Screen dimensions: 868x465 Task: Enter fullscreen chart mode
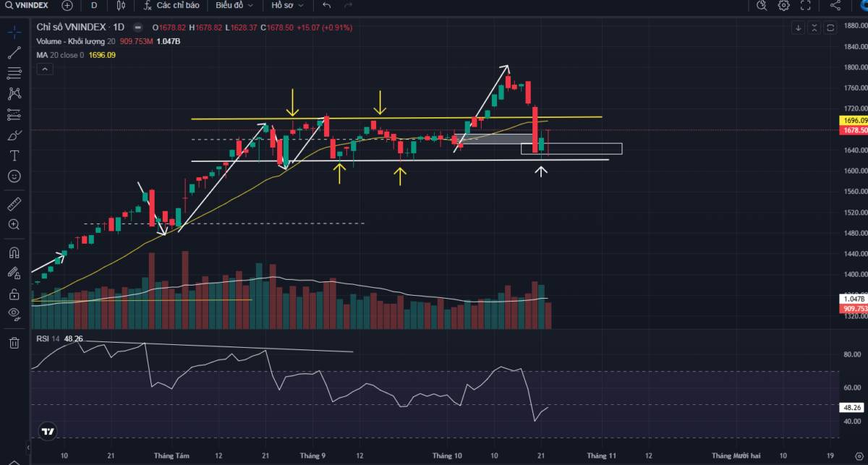pos(805,6)
